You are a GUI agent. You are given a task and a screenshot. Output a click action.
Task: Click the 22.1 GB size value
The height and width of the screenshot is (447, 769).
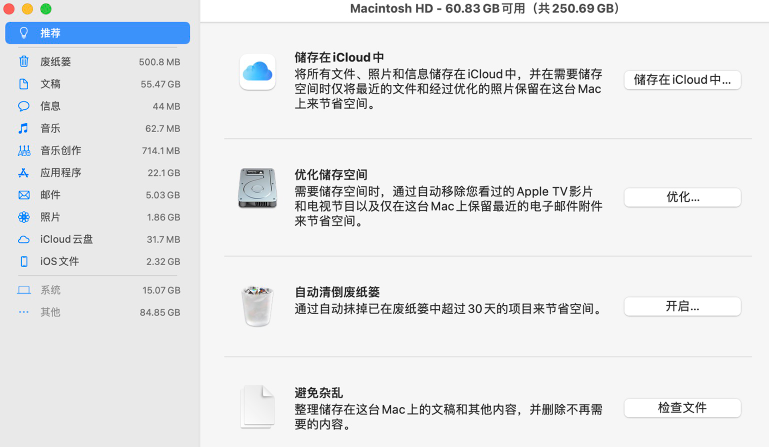click(164, 173)
